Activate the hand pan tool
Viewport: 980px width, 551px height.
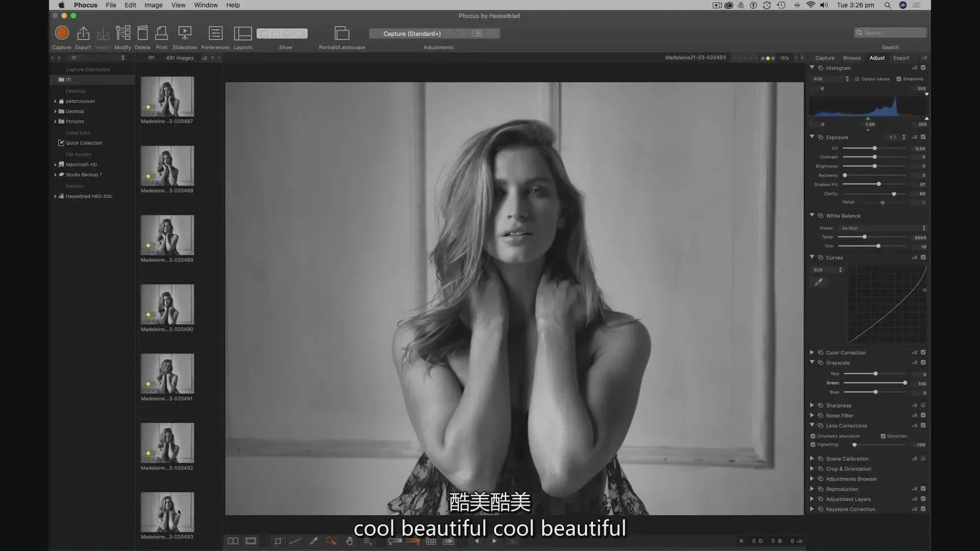click(x=349, y=541)
